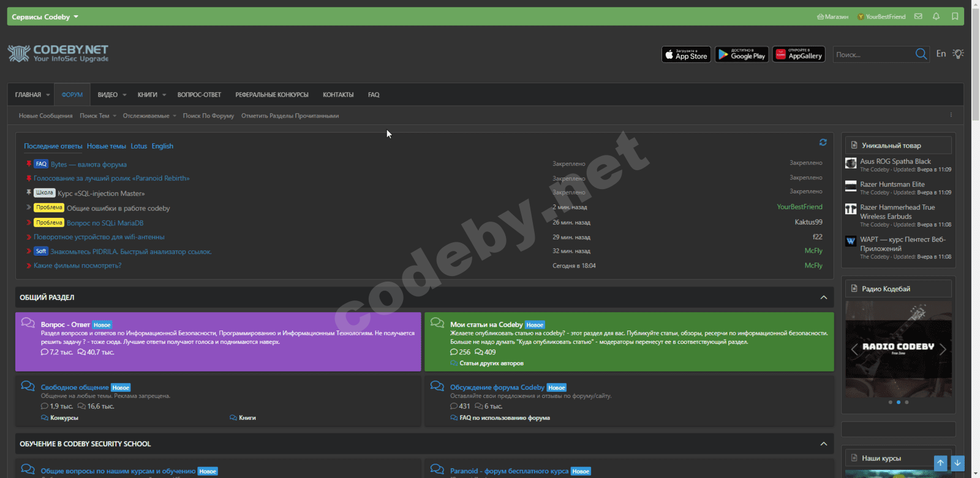980x478 pixels.
Task: Expand the Сервисы Codeby dropdown
Action: pos(45,17)
